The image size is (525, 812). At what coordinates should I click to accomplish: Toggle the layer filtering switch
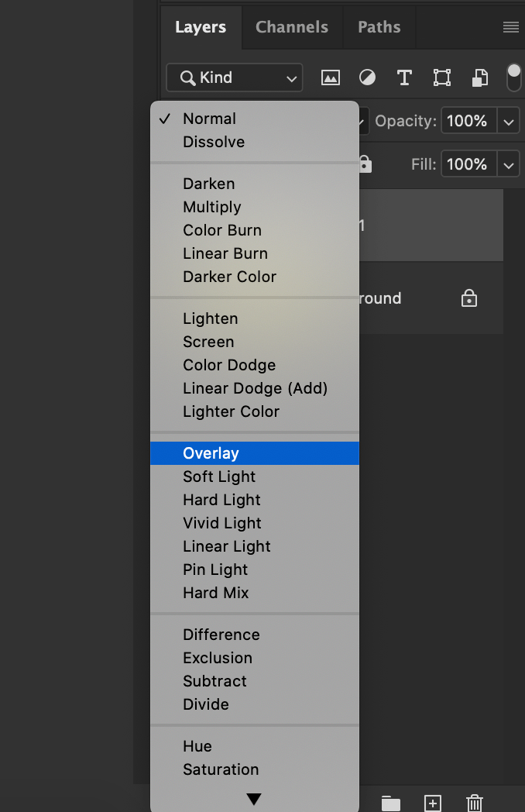click(514, 77)
